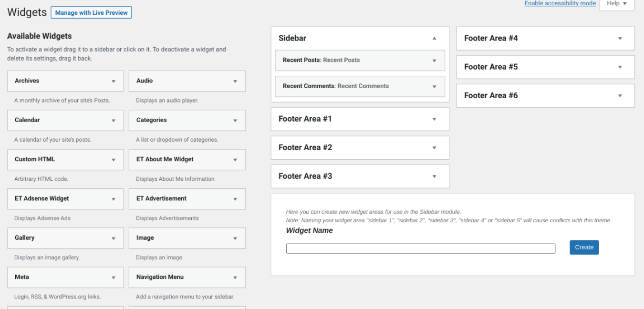Viewport: 644px width, 309px height.
Task: Open the Help tab
Action: click(617, 4)
